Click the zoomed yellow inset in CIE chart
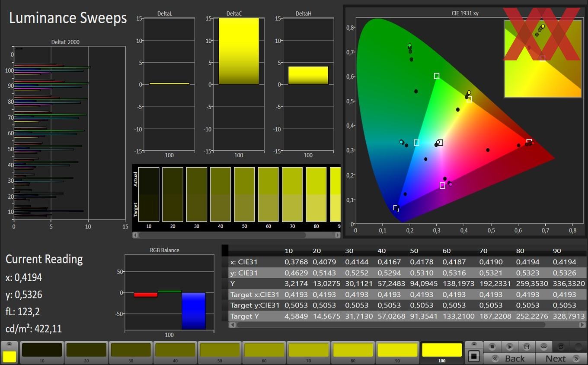The image size is (588, 365). click(543, 58)
